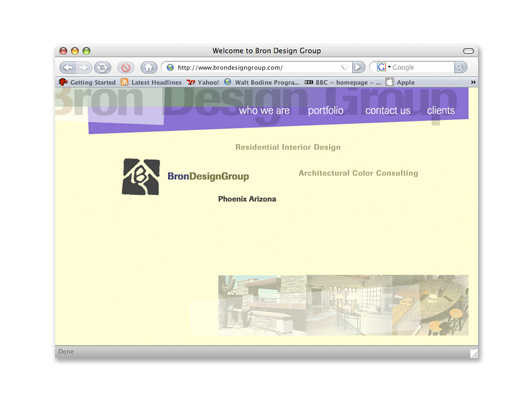This screenshot has height=394, width=525.
Task: Click the Residential Interior Design text
Action: [x=288, y=147]
